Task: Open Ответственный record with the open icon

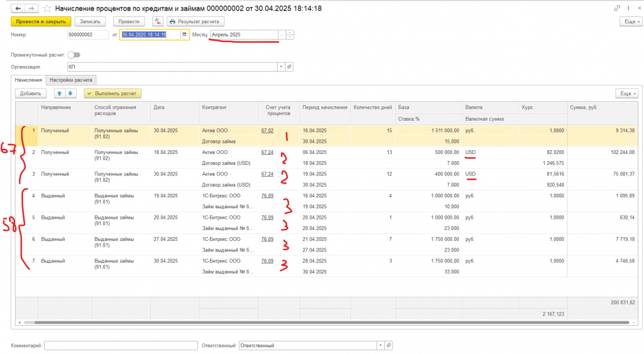Action: (x=389, y=345)
